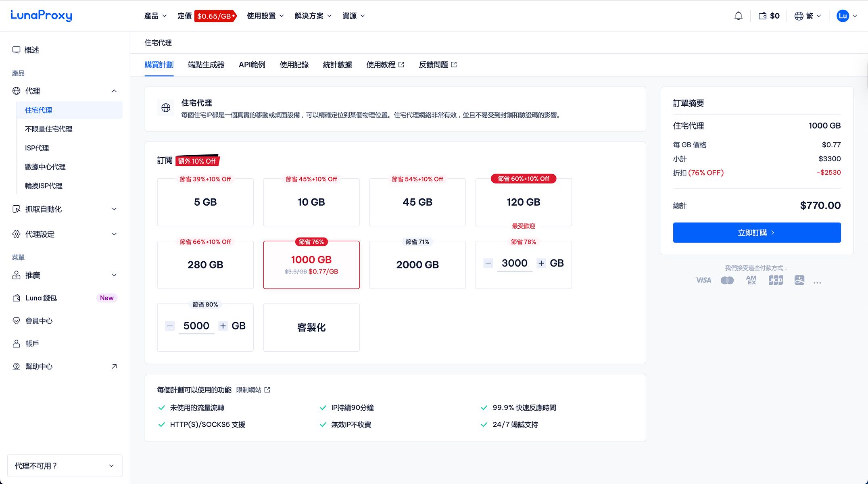Expand the 資源 top menu
This screenshot has height=484, width=868.
[x=353, y=16]
